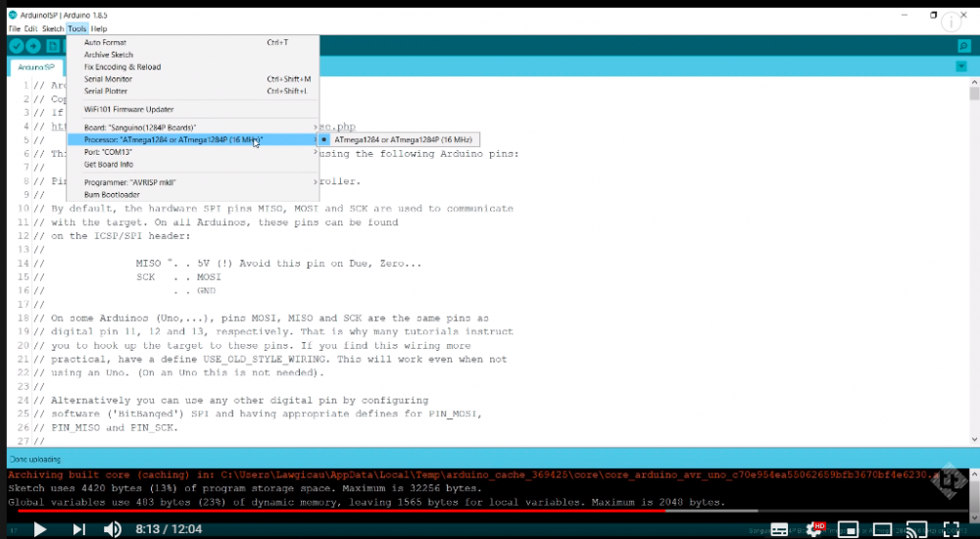The image size is (980, 539).
Task: Click the New sketch toolbar icon
Action: tap(53, 46)
